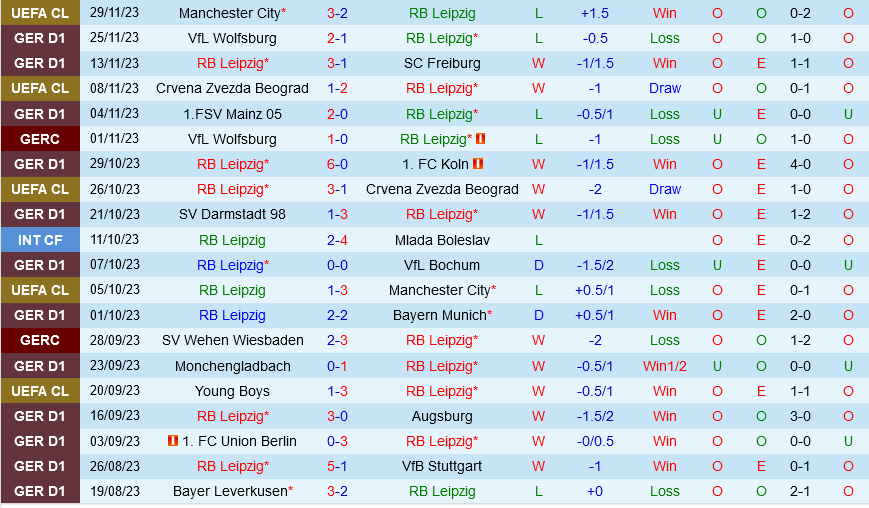Click the Monchengladbach team name
The height and width of the screenshot is (508, 869).
click(x=232, y=366)
